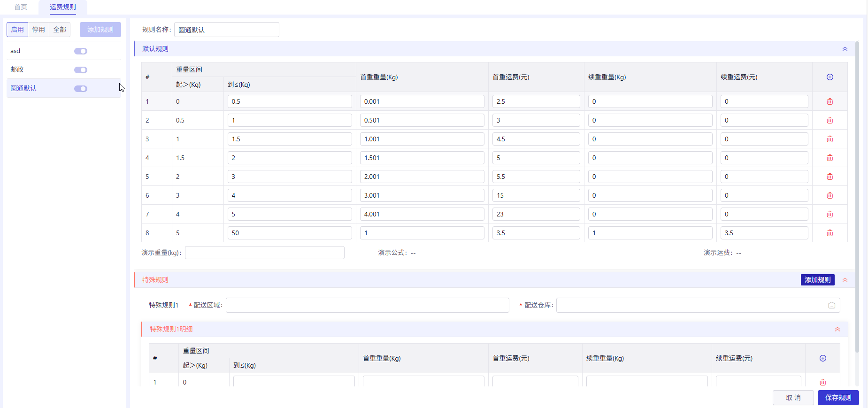
Task: Click the 配送仓库 input field
Action: (698, 305)
